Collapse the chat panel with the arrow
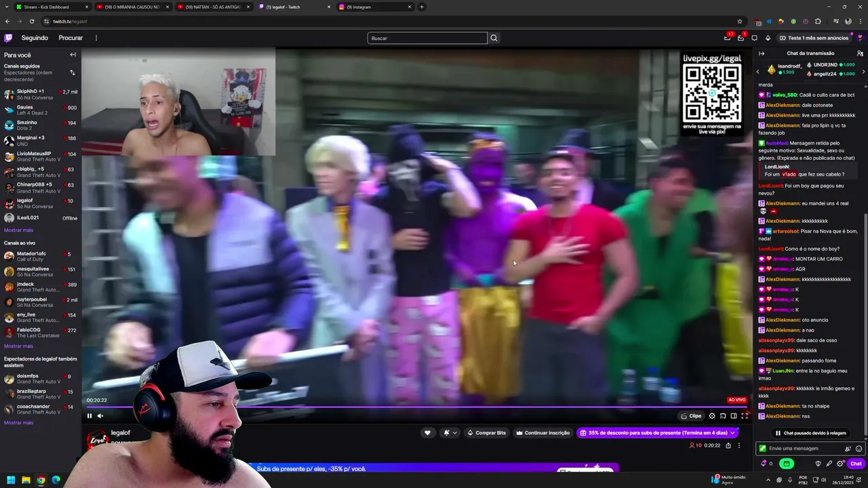Image resolution: width=868 pixels, height=488 pixels. pyautogui.click(x=762, y=54)
